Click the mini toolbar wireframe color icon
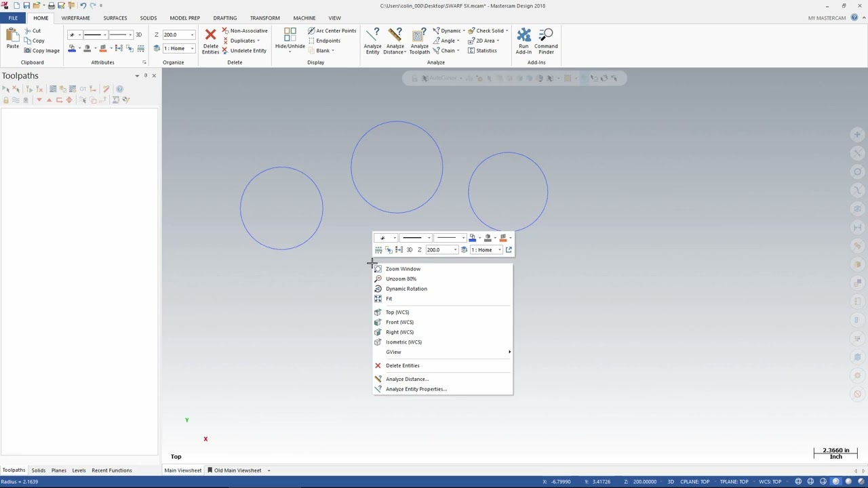Viewport: 868px width, 488px height. [473, 238]
